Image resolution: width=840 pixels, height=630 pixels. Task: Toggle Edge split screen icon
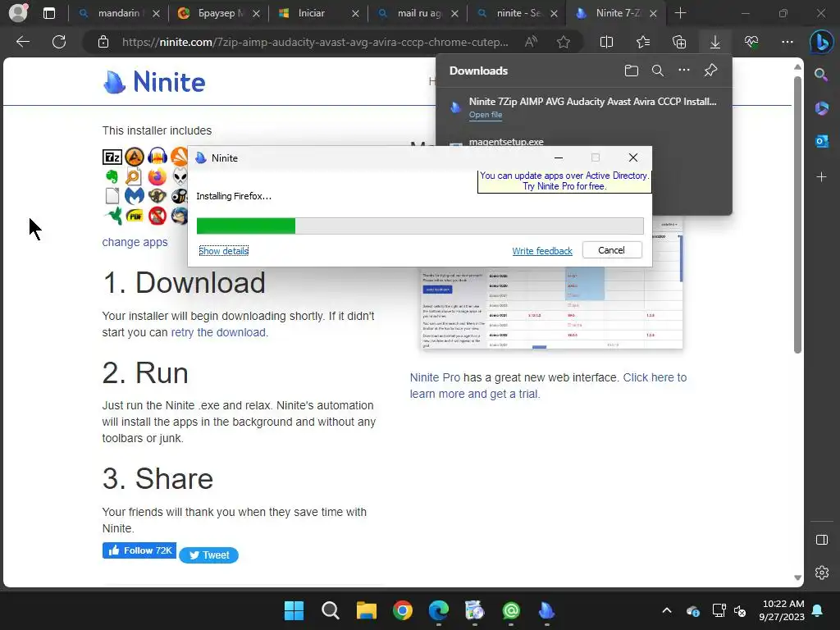point(606,42)
